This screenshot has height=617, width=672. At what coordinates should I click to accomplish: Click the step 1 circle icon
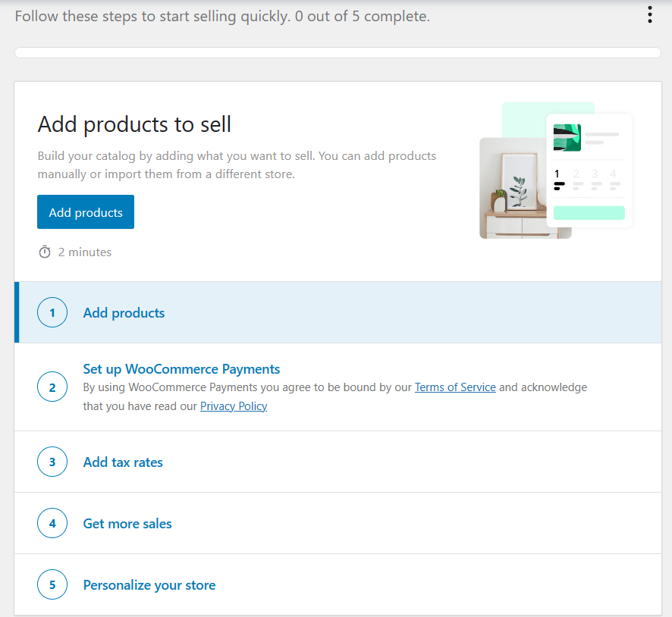52,312
